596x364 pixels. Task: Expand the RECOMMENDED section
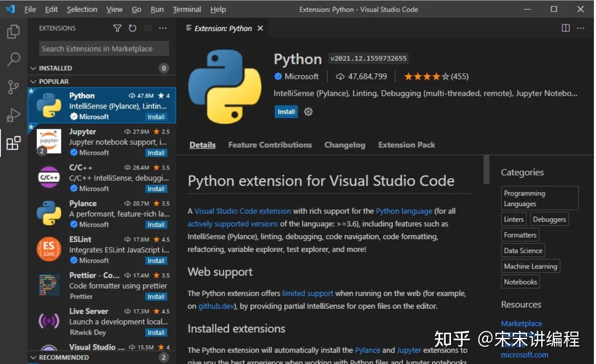(33, 357)
